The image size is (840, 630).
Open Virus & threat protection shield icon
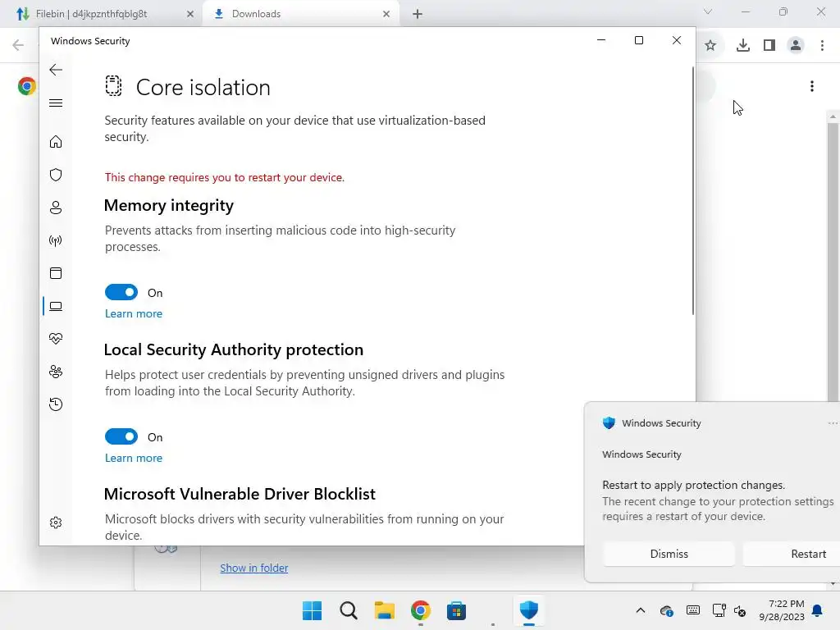pyautogui.click(x=56, y=175)
